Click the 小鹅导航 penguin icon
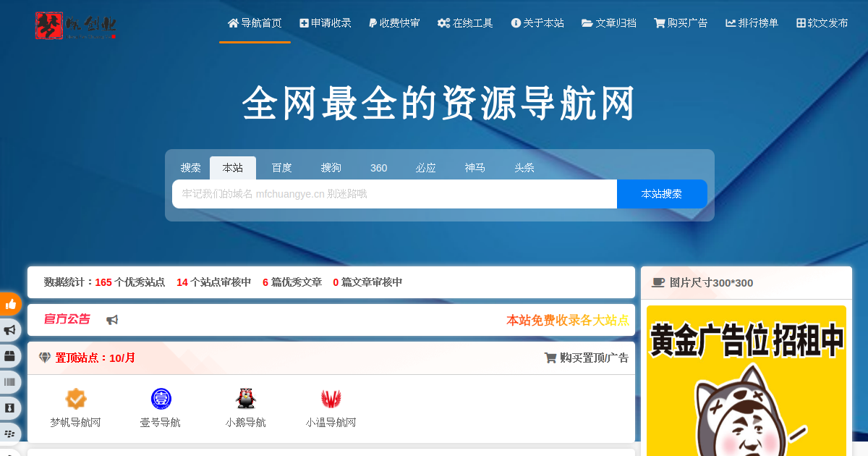Viewport: 868px width, 456px height. [x=246, y=399]
